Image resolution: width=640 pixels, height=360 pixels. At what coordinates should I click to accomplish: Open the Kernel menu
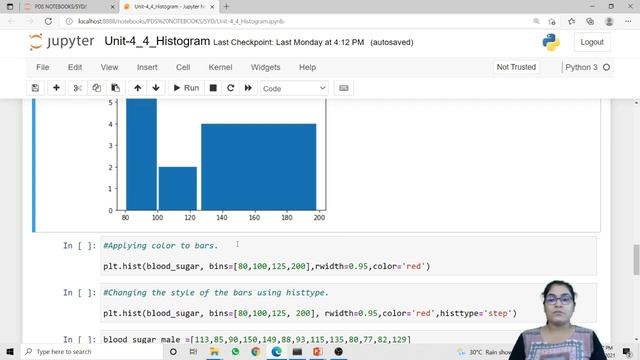pyautogui.click(x=220, y=67)
